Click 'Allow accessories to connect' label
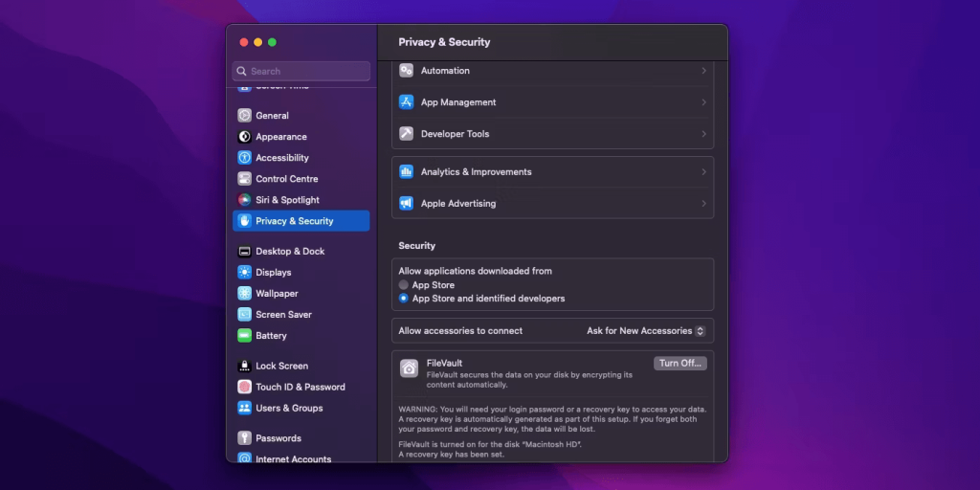980x490 pixels. [460, 330]
